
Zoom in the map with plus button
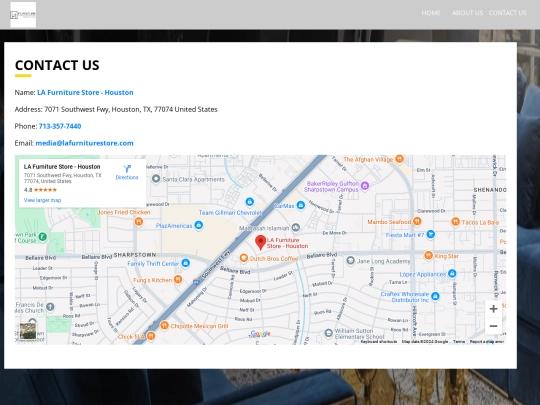tap(493, 309)
